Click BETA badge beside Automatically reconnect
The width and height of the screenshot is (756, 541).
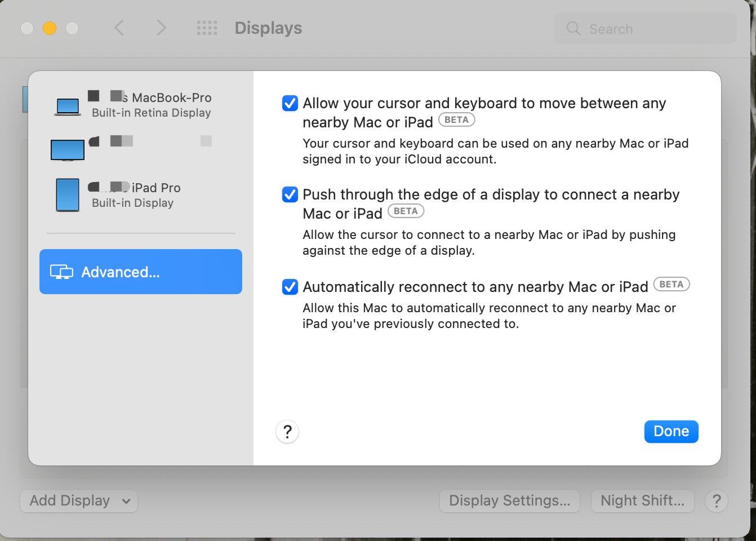pyautogui.click(x=671, y=285)
